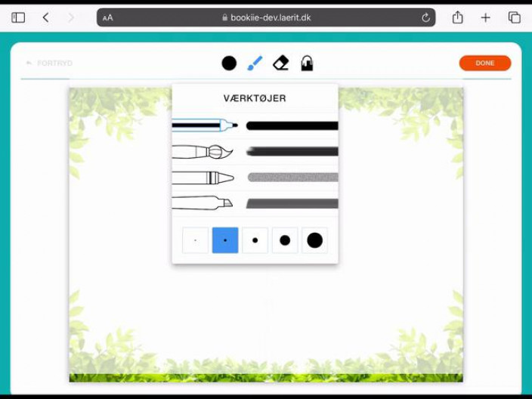Viewport: 532px width, 399px height.
Task: Select the fourth, large brush size
Action: [x=285, y=240]
